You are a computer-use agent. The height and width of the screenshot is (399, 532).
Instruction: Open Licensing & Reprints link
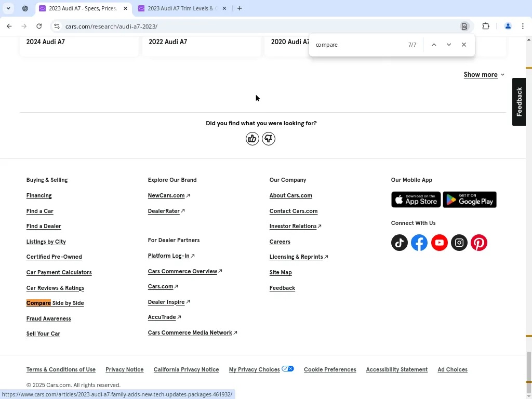299,257
